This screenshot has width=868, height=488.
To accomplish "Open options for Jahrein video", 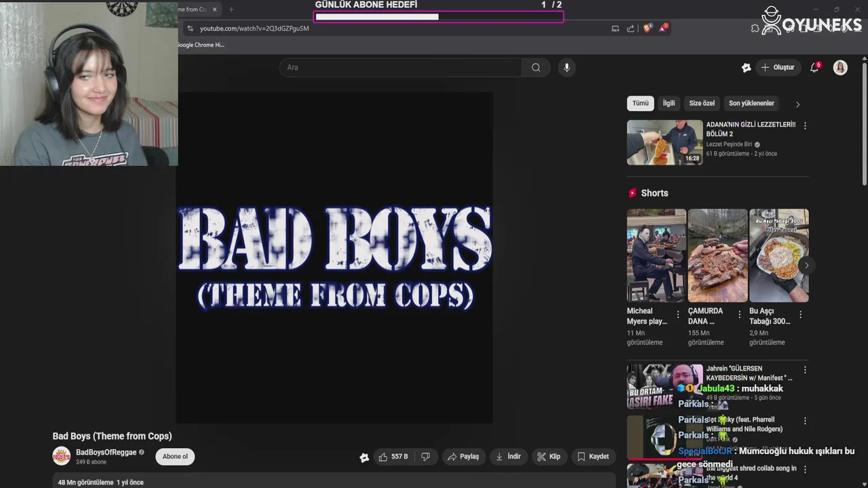I will 805,370.
